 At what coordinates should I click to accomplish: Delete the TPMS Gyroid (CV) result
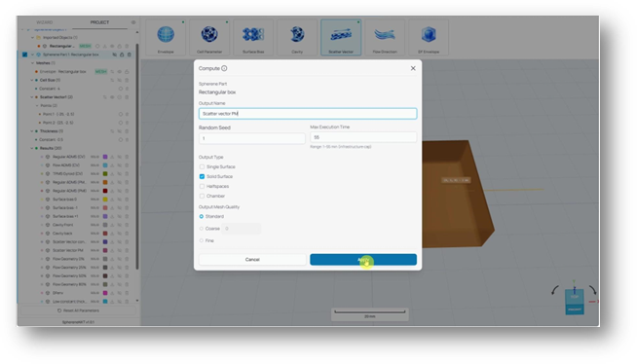tap(127, 173)
